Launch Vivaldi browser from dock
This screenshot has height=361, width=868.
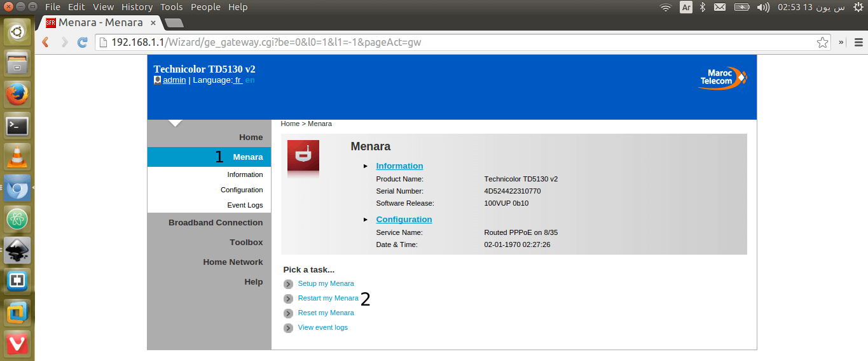pos(17,343)
